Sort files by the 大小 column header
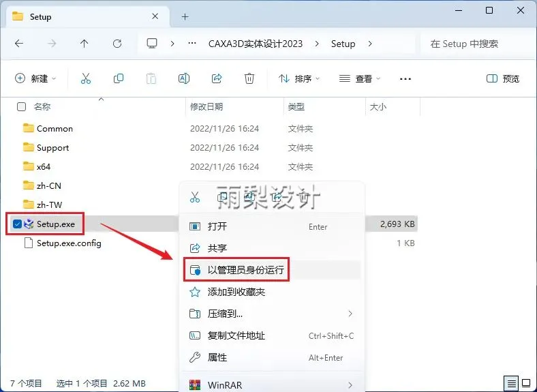Screen dimensions: 537x392 coord(378,107)
